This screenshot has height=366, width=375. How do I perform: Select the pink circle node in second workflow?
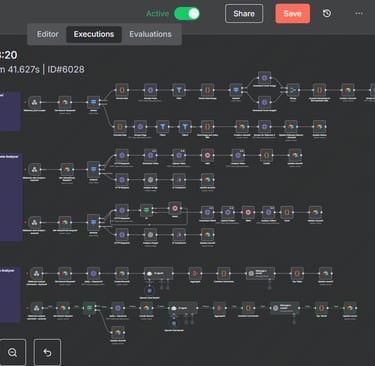coord(207,155)
